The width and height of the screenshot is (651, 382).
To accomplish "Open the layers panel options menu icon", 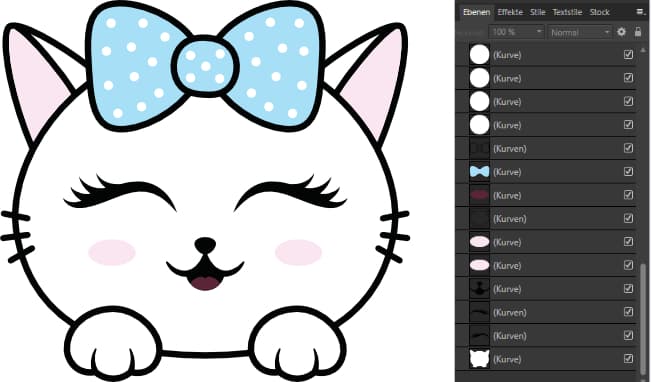I will click(641, 12).
